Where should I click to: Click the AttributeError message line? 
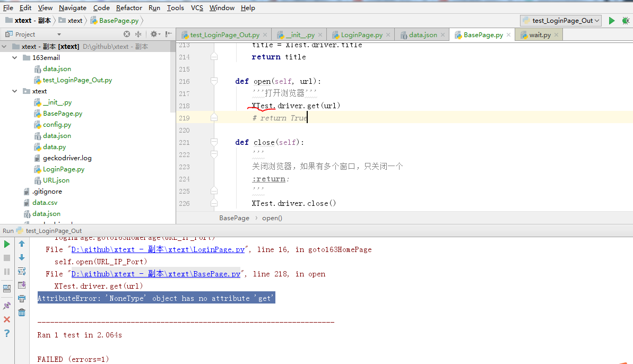(156, 298)
